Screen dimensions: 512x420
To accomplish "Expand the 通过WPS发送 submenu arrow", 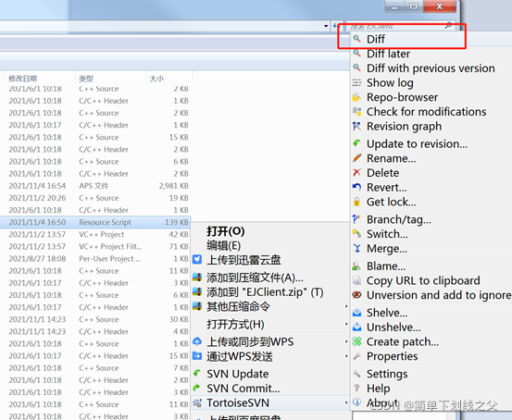I will click(x=346, y=356).
